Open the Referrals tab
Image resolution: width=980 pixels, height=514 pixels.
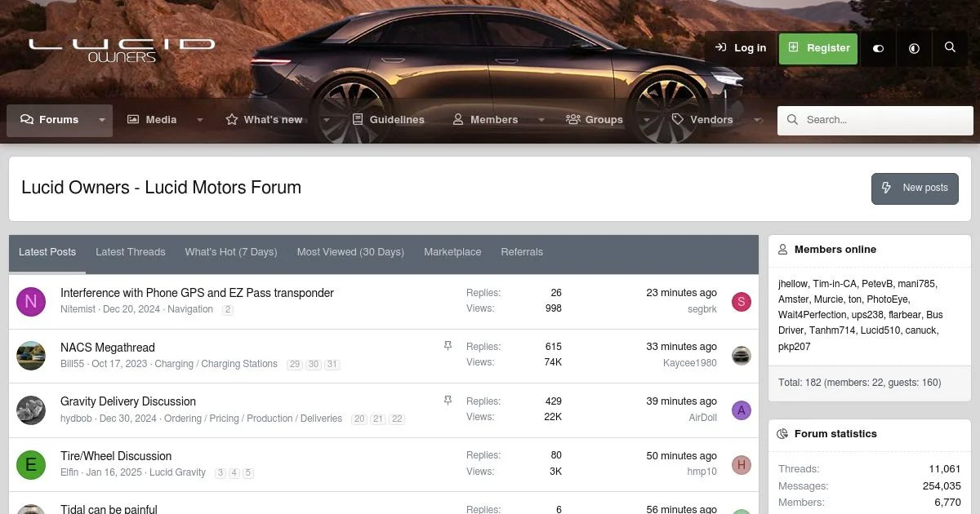click(x=522, y=252)
